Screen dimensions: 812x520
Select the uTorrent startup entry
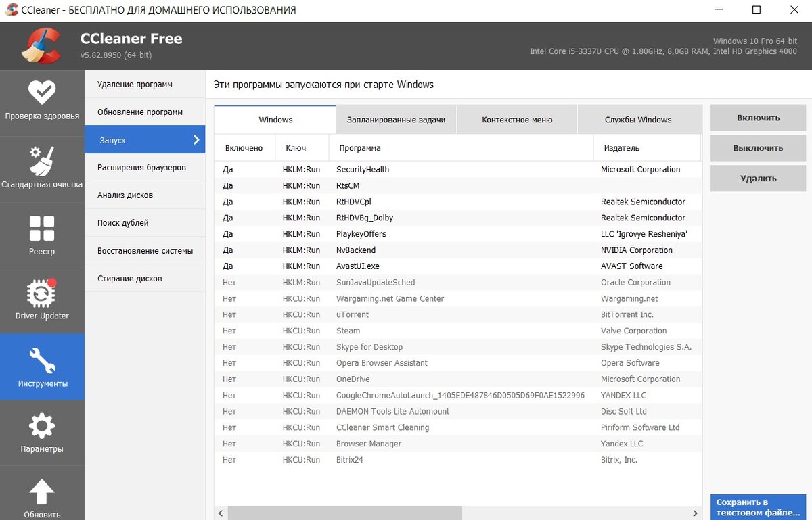(x=458, y=314)
